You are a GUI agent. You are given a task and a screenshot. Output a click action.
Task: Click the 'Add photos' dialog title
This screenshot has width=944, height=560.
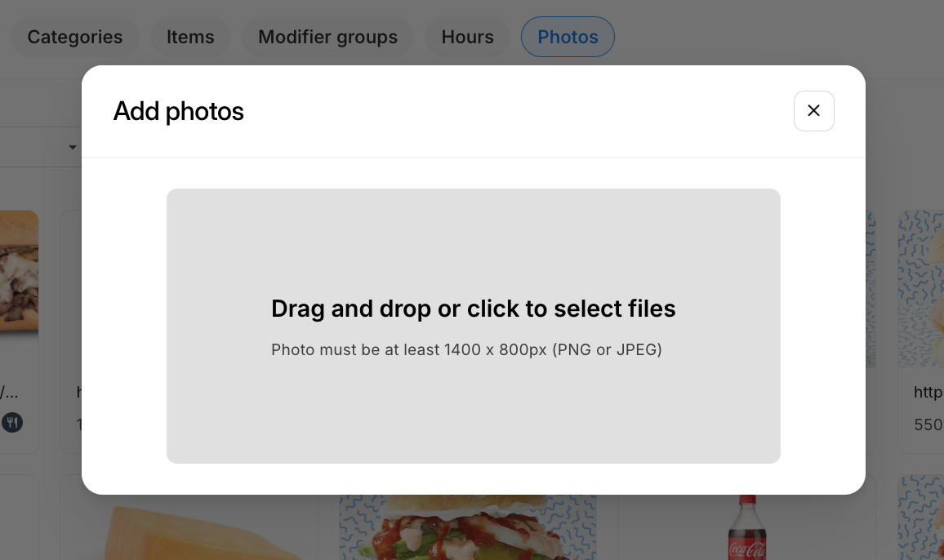click(179, 111)
